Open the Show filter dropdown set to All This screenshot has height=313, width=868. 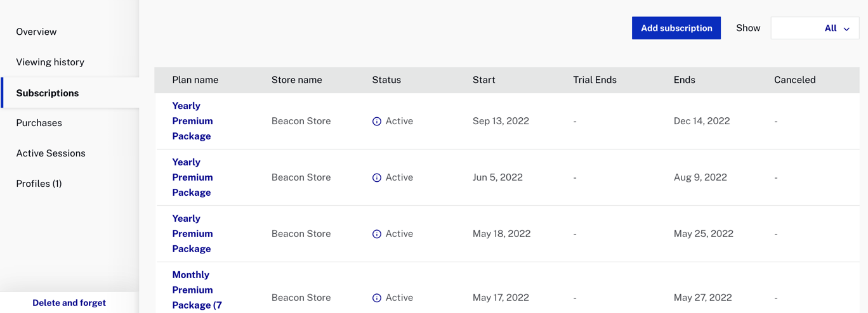point(815,29)
